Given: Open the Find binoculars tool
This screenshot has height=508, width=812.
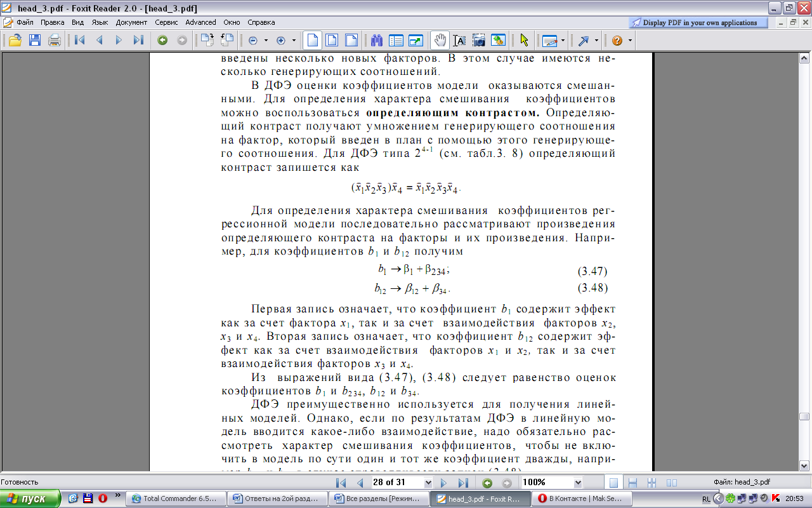Looking at the screenshot, I should click(x=377, y=41).
